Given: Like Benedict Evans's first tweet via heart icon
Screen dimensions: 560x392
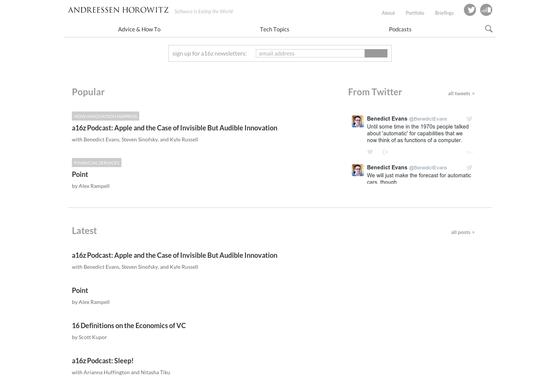Looking at the screenshot, I should point(370,152).
